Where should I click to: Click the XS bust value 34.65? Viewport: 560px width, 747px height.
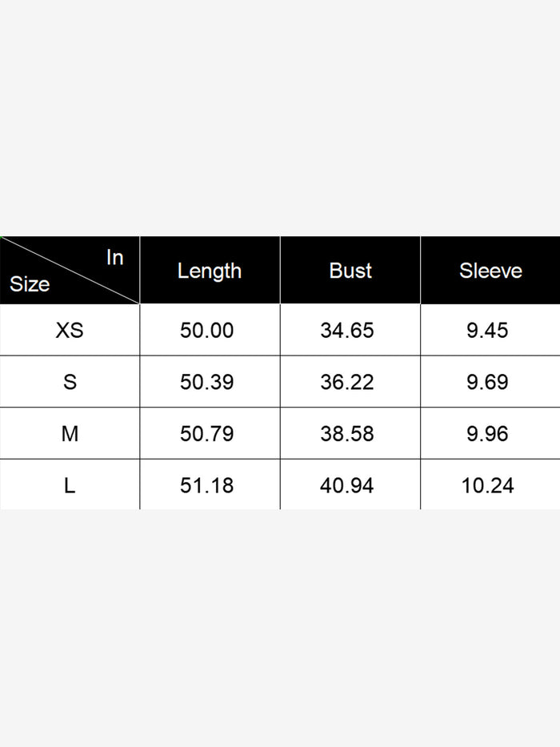point(347,330)
